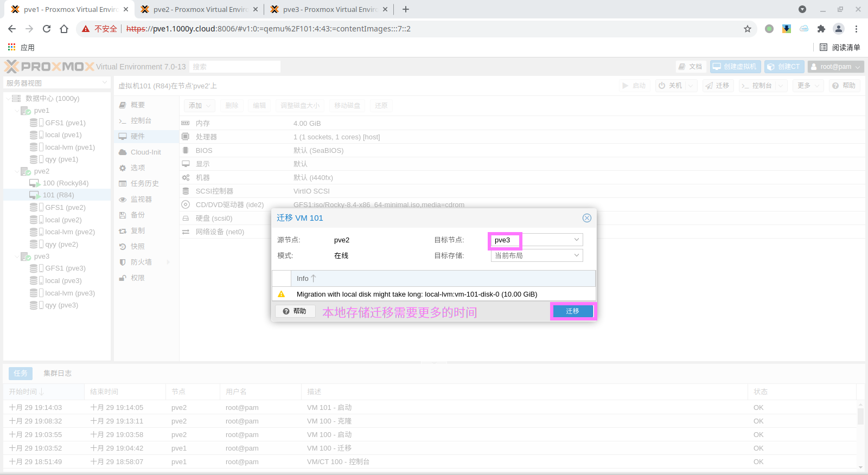Switch to the pve2 browser tab
The width and height of the screenshot is (868, 475).
[200, 9]
